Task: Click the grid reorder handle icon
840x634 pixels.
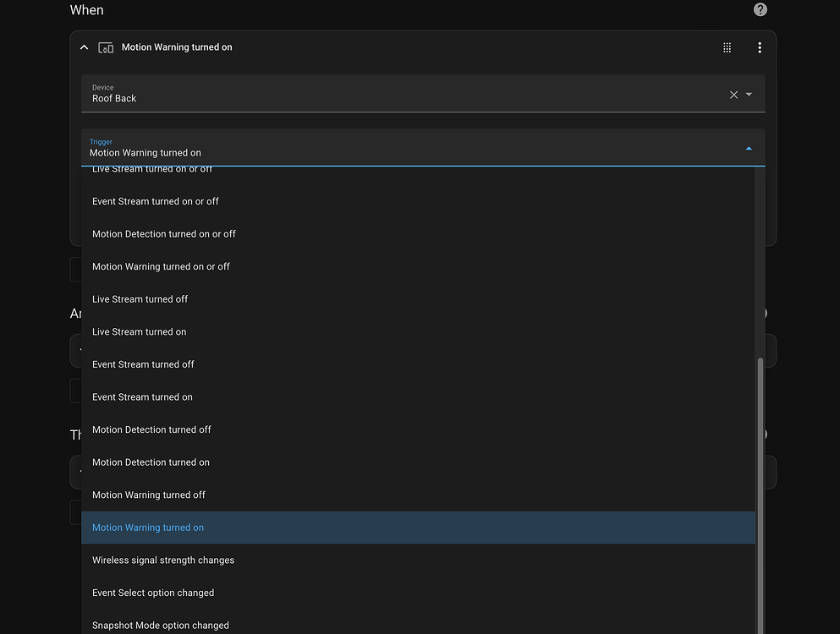Action: (727, 47)
